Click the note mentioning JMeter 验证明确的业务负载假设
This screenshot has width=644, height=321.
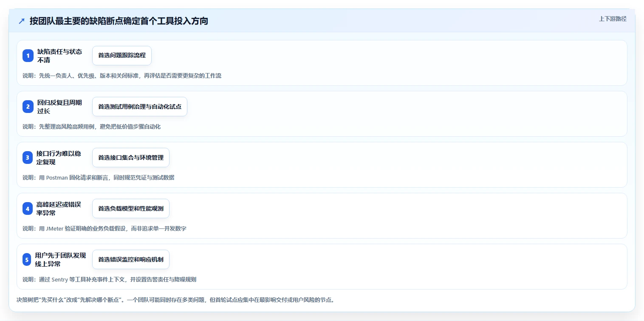coord(104,228)
